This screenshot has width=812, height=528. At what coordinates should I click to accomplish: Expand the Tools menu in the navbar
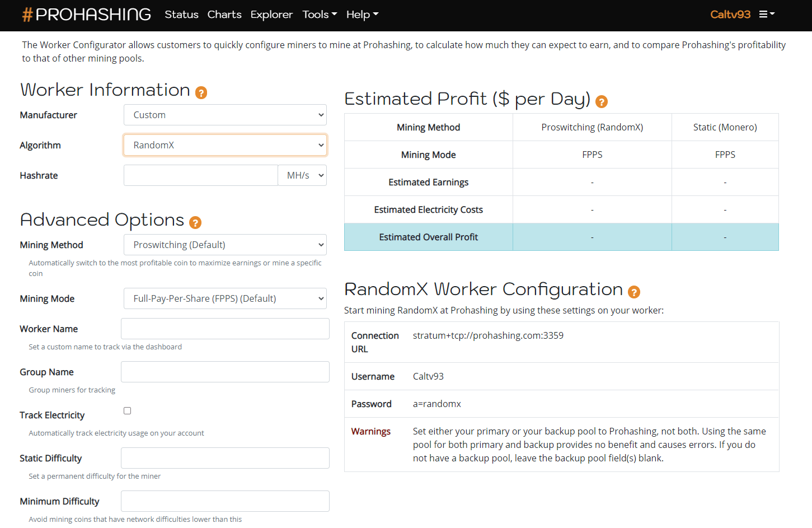320,15
